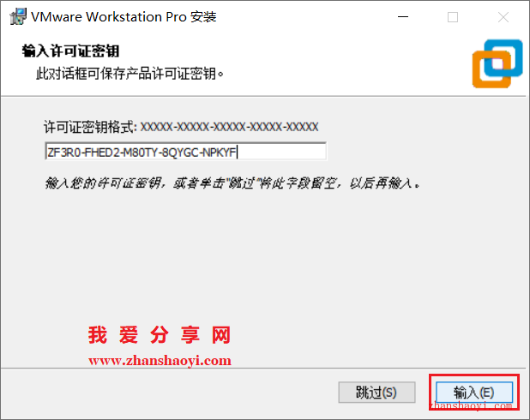Click the orange square of VMware logo
This screenshot has height=420, width=530.
point(491,69)
